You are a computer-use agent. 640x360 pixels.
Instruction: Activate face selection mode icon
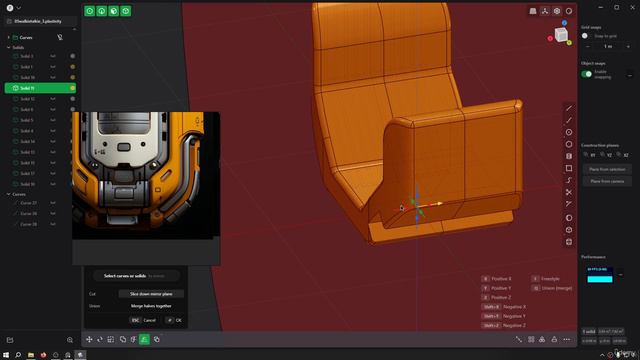pos(113,11)
